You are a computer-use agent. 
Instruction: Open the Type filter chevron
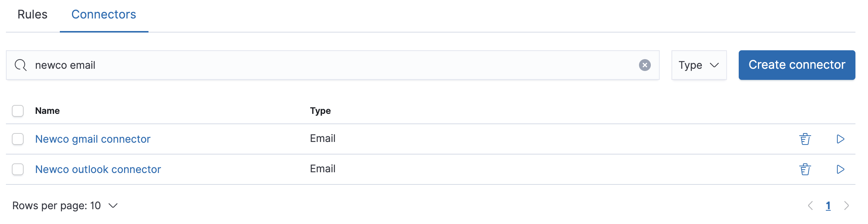coord(715,65)
